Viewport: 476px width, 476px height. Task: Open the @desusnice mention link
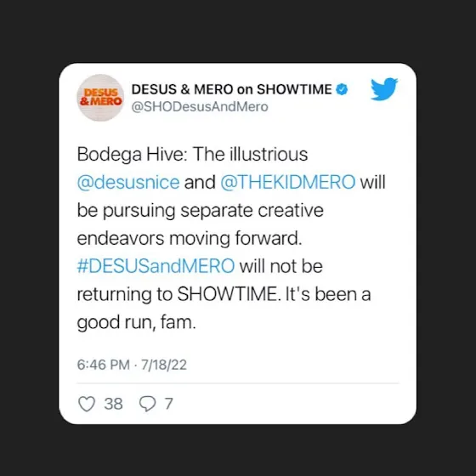[128, 182]
